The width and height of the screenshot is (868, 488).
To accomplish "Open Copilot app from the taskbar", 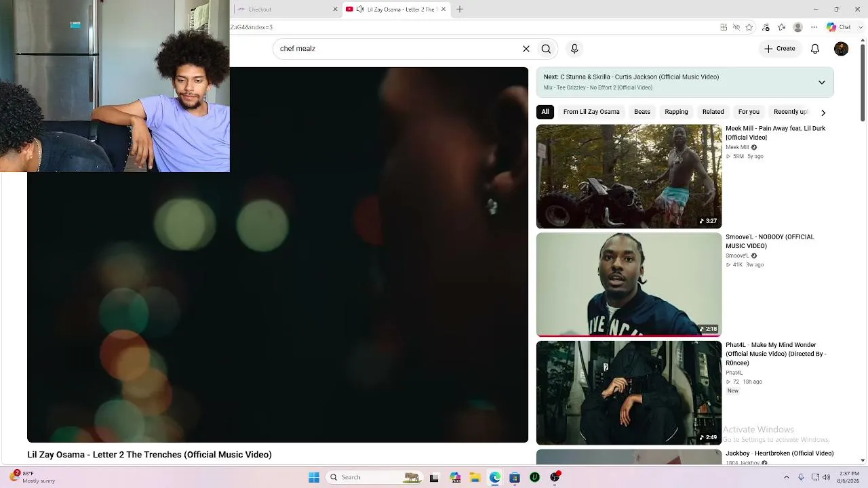I will pyautogui.click(x=454, y=477).
